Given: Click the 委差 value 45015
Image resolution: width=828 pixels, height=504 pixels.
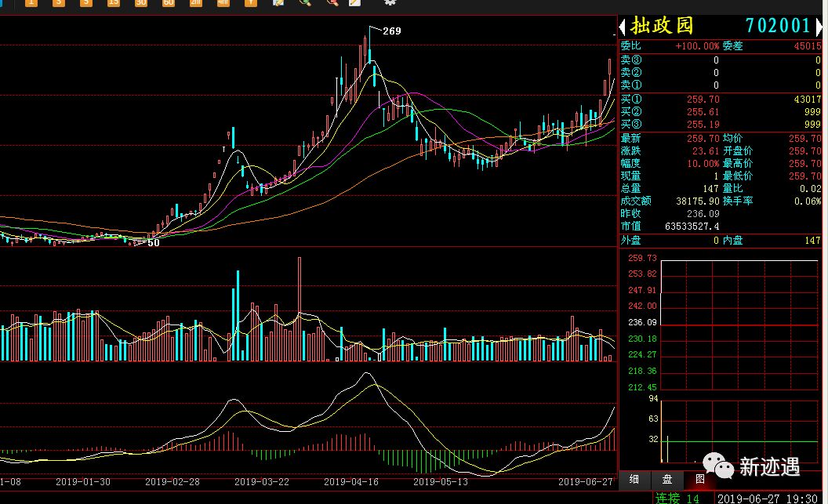Looking at the screenshot, I should (x=808, y=46).
